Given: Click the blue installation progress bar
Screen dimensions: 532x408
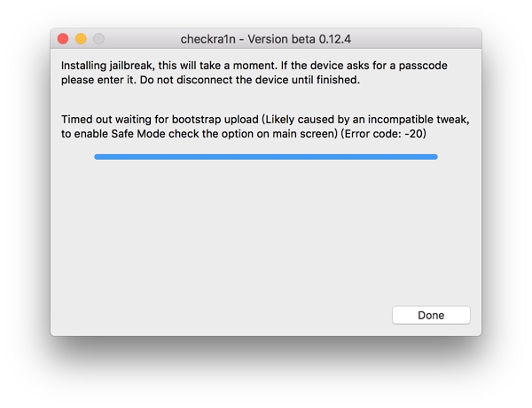Looking at the screenshot, I should point(266,157).
